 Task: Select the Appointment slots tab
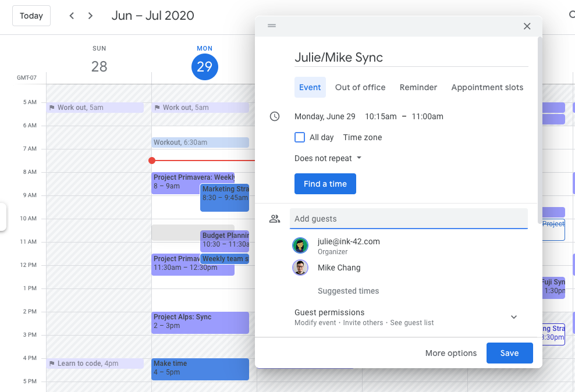[487, 87]
